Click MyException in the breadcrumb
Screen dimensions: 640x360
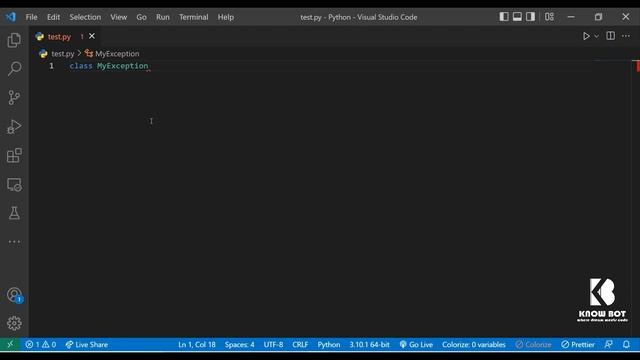117,53
